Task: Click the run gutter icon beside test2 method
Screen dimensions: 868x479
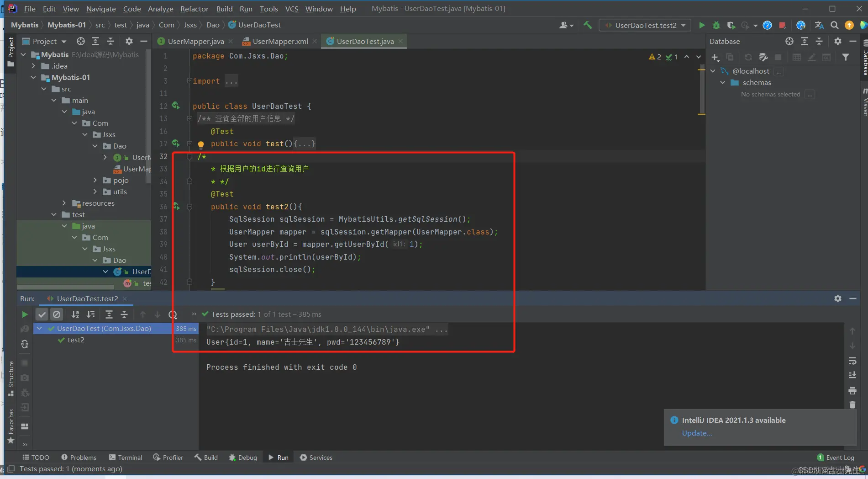Action: 176,207
